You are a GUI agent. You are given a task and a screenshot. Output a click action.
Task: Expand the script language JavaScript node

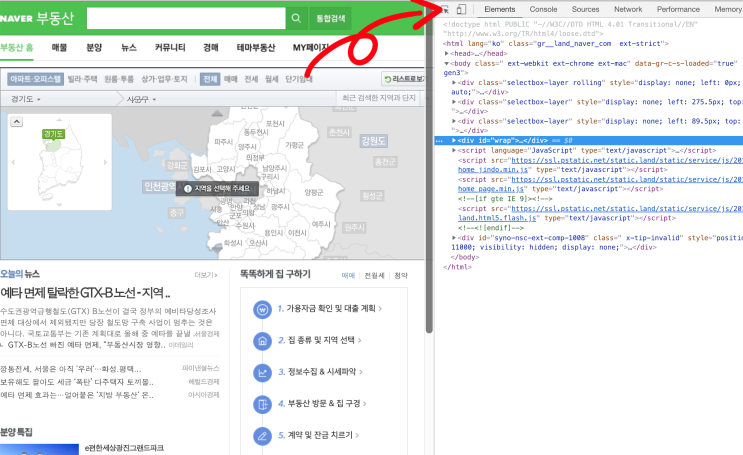[454, 150]
